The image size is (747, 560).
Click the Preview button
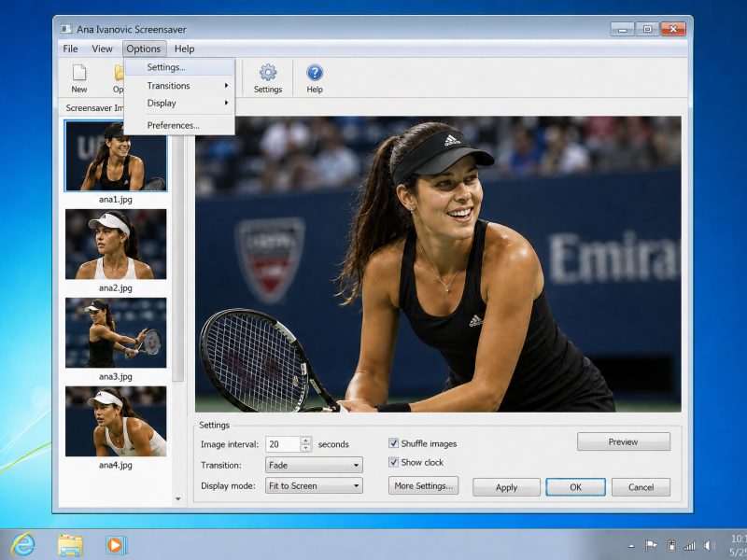(x=624, y=441)
